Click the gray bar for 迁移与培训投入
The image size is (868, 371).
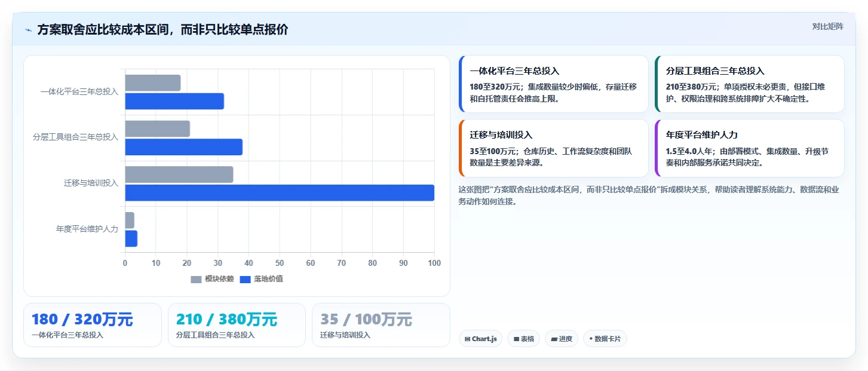coord(179,174)
